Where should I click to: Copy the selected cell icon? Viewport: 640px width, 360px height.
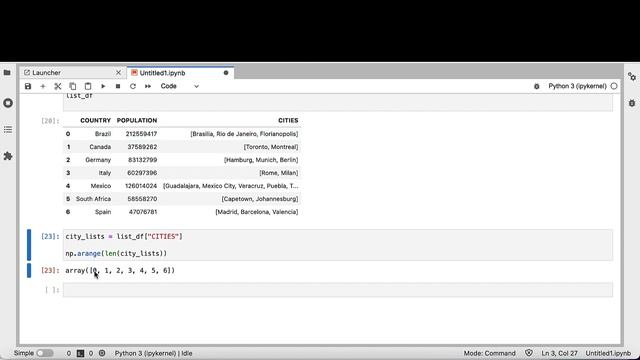(73, 86)
